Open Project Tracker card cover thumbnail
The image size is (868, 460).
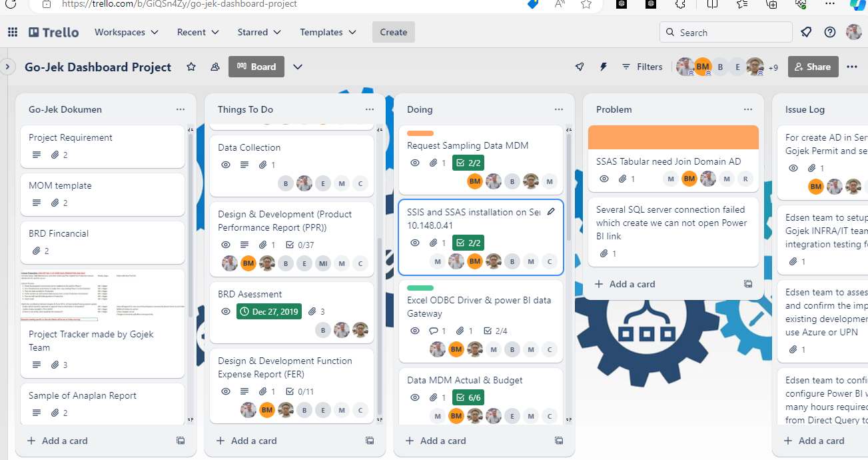(x=103, y=296)
